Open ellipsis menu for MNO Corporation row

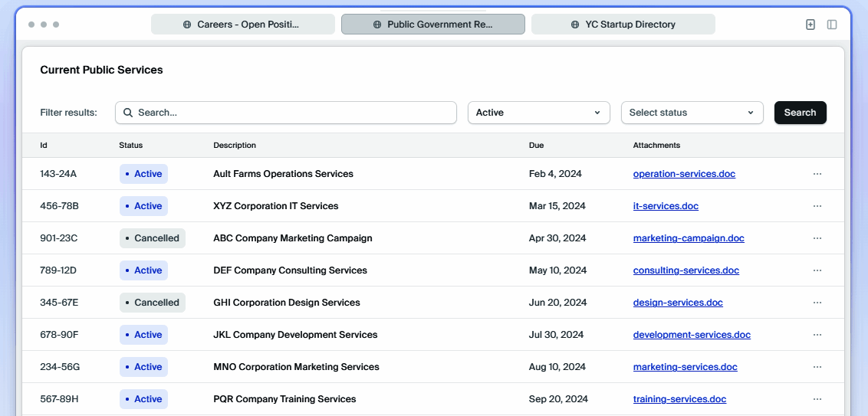click(x=817, y=367)
